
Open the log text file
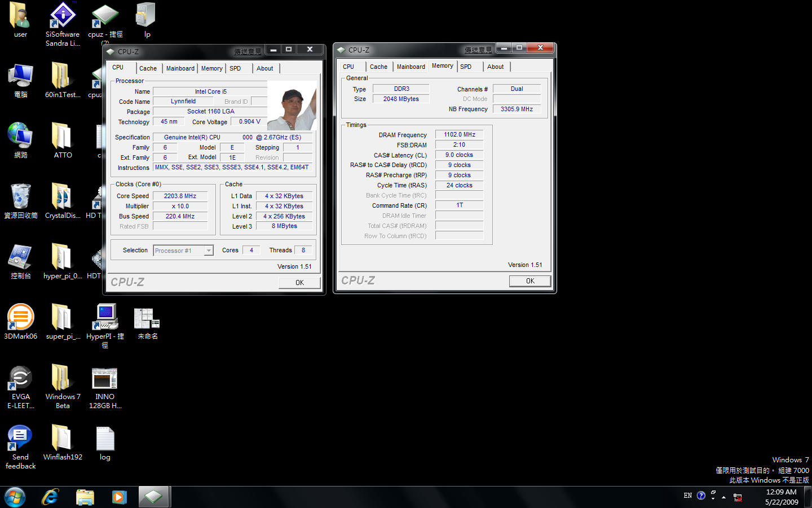point(105,443)
